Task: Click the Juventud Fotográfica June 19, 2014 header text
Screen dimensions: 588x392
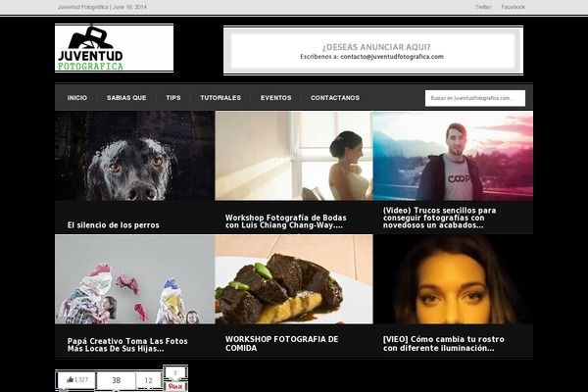Action: [x=102, y=7]
